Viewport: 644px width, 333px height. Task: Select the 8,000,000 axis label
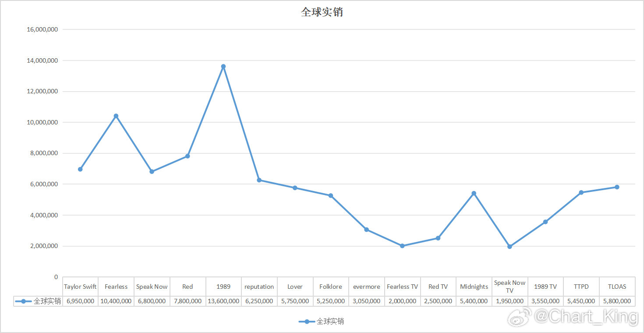44,153
